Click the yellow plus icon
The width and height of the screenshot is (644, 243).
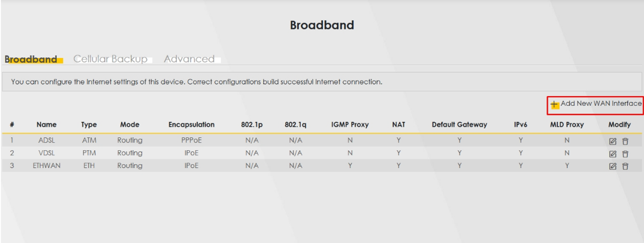coord(554,105)
